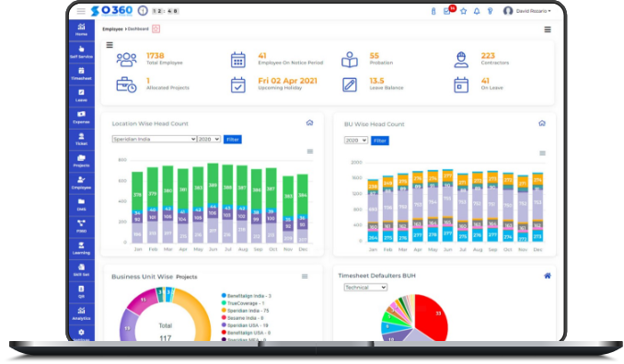624x364 pixels.
Task: Click the Upcoming Holiday calendar icon
Action: coord(238,85)
